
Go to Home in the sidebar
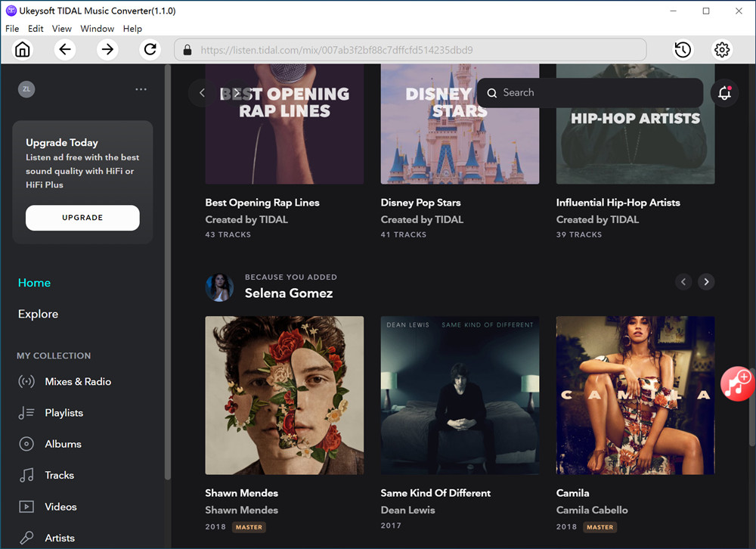coord(34,283)
